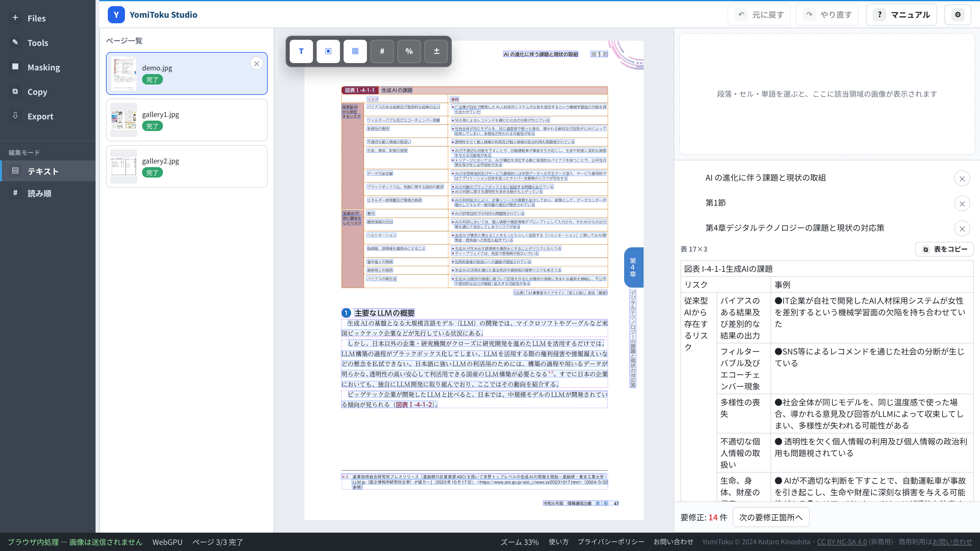Image resolution: width=980 pixels, height=551 pixels.
Task: Click ズーム 33% in status bar
Action: coord(519,542)
